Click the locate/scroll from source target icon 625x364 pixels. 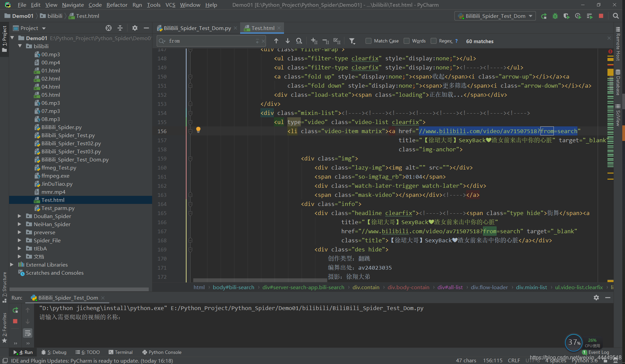pyautogui.click(x=109, y=28)
